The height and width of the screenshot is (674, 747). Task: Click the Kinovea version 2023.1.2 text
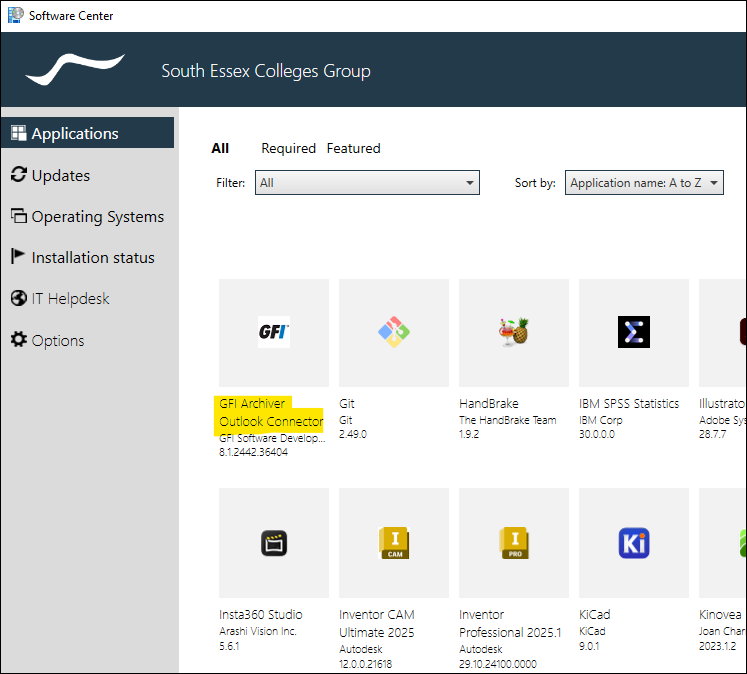point(717,646)
